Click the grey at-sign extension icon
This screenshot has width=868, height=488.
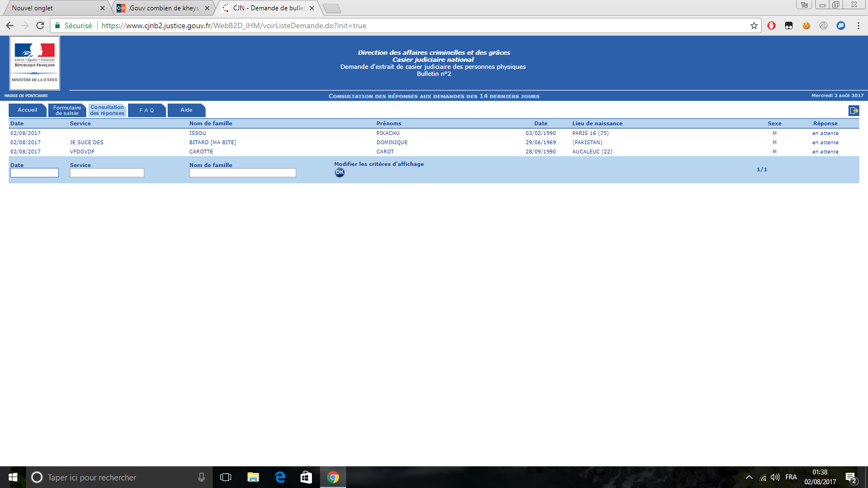point(824,25)
